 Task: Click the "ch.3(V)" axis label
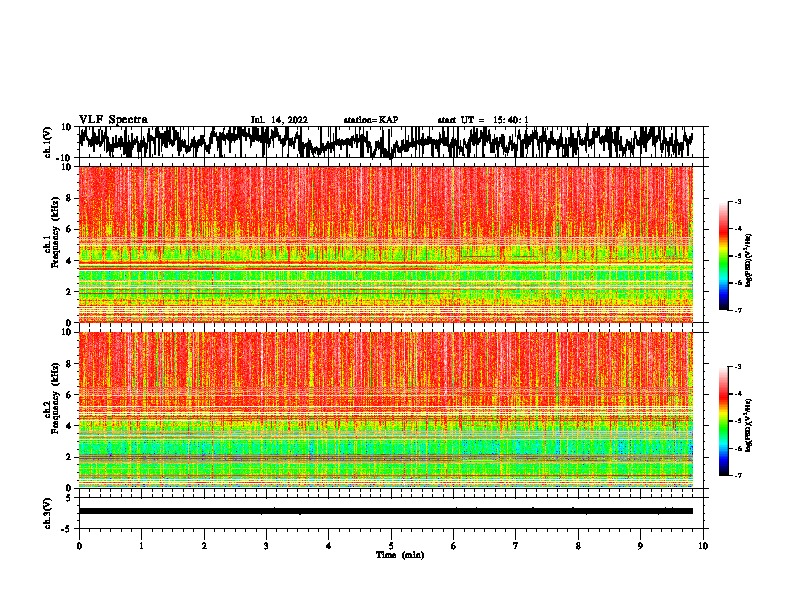coord(48,514)
